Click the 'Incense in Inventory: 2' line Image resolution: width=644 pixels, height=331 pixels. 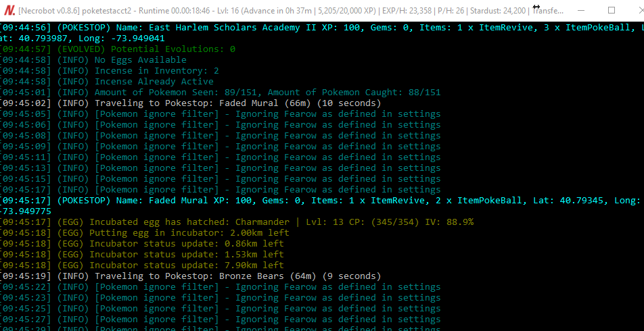pos(110,71)
